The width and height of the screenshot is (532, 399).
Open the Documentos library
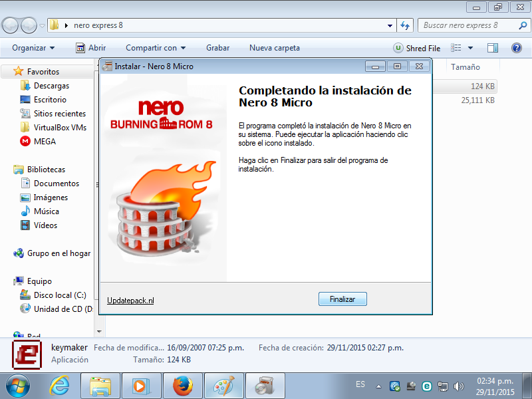(57, 184)
